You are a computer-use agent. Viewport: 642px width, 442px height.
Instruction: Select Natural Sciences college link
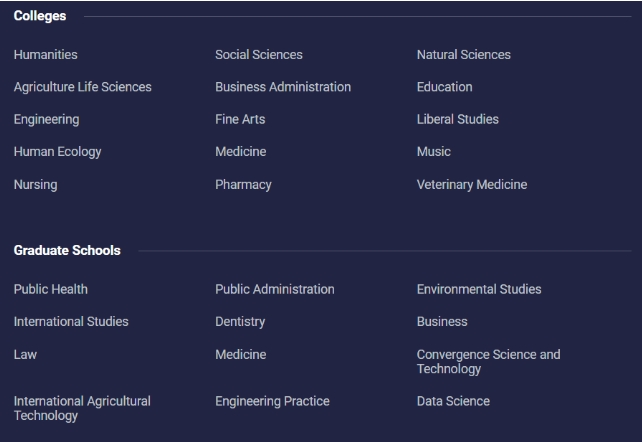pyautogui.click(x=463, y=54)
